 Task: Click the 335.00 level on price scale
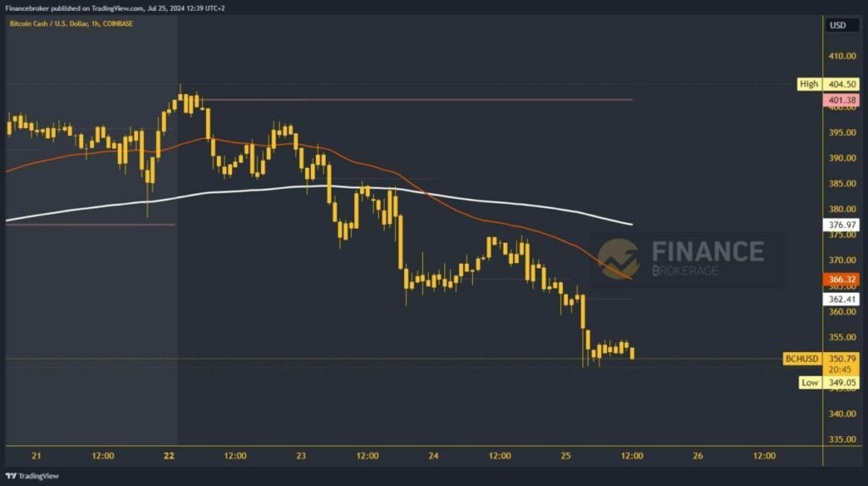842,439
